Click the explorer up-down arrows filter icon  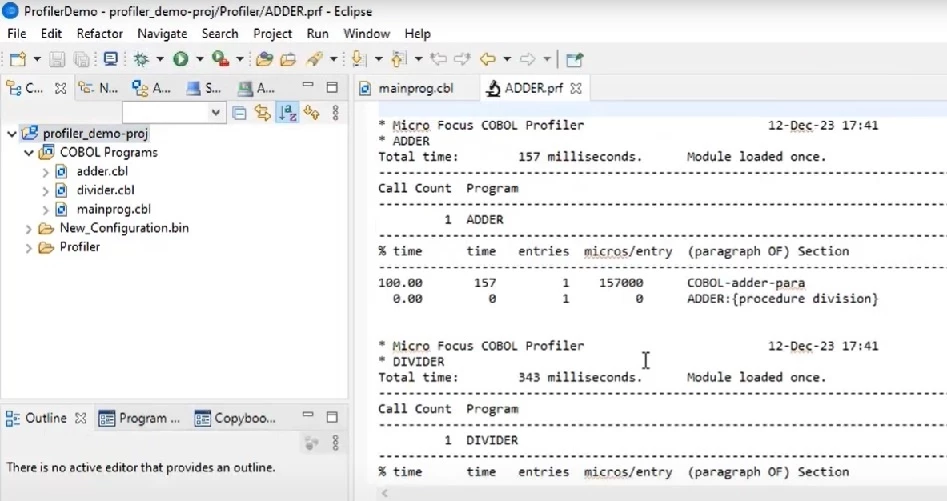tap(312, 112)
